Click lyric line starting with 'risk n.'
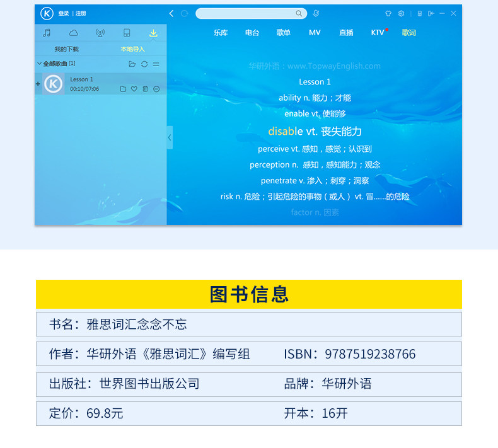This screenshot has width=498, height=448. tap(315, 197)
